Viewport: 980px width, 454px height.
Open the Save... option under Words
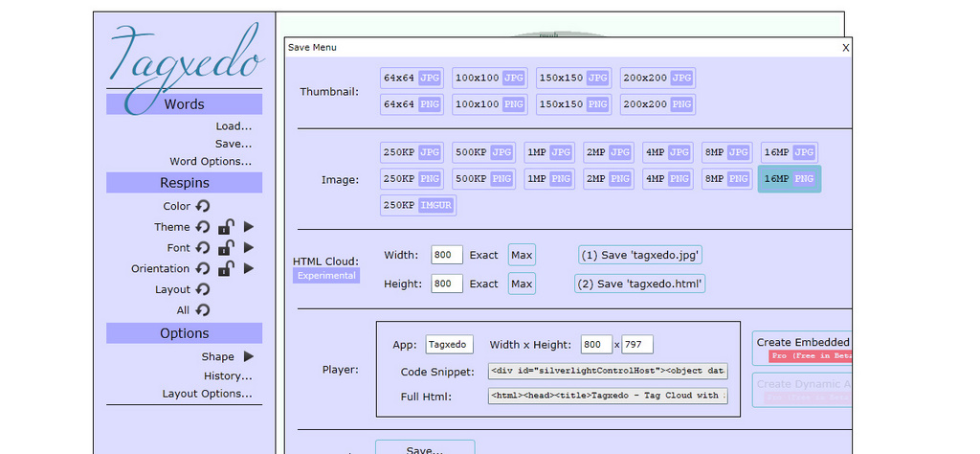click(234, 144)
